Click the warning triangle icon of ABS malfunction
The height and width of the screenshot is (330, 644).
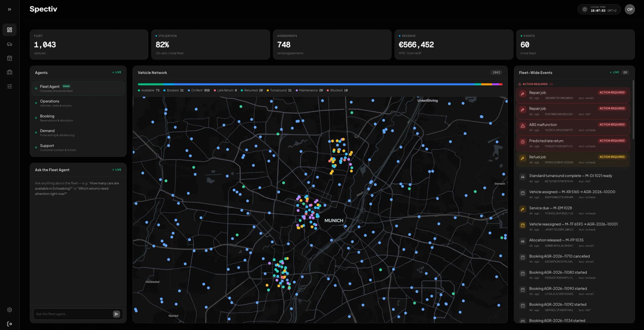(523, 126)
